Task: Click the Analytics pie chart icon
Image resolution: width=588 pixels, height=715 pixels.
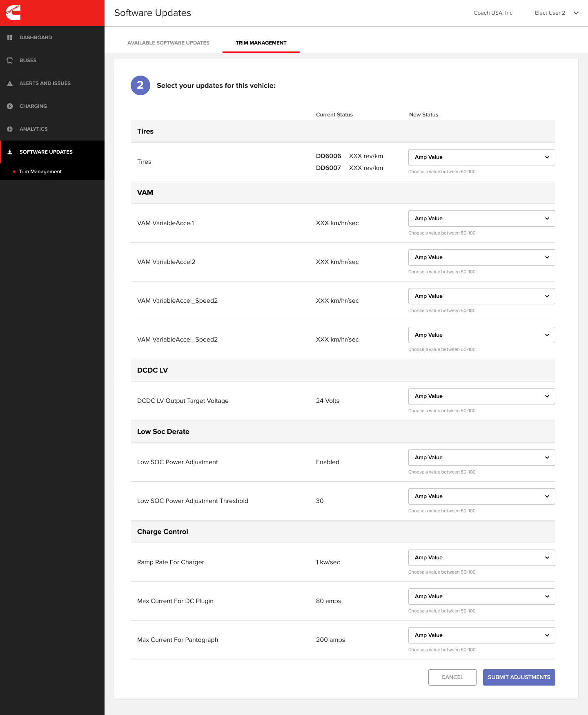Action: click(10, 129)
